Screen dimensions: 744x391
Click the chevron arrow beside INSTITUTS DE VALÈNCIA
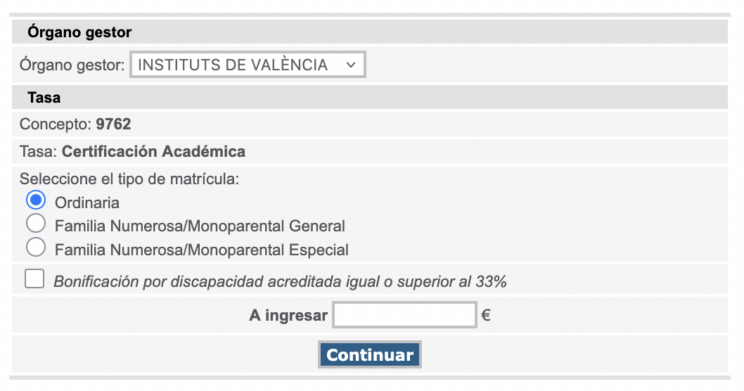[x=351, y=65]
